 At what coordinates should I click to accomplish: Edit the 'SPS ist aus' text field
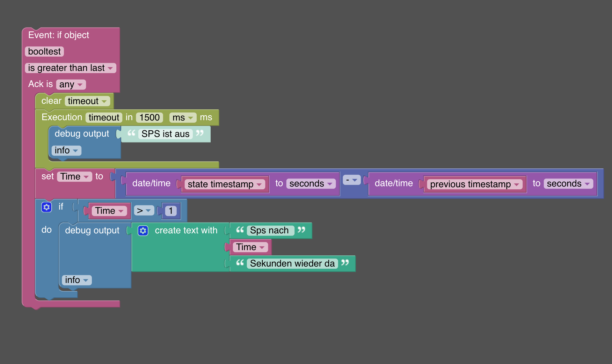pyautogui.click(x=166, y=134)
